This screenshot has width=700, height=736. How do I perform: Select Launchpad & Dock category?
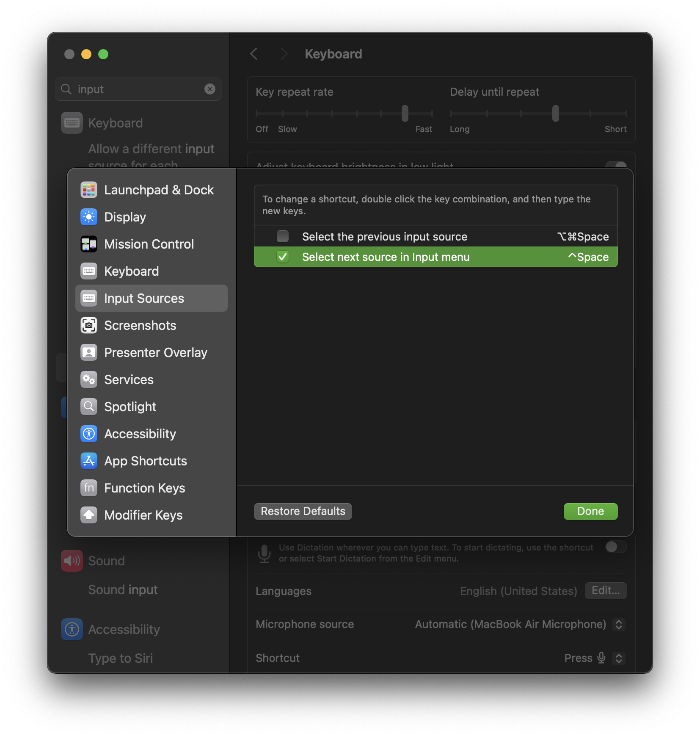(152, 190)
